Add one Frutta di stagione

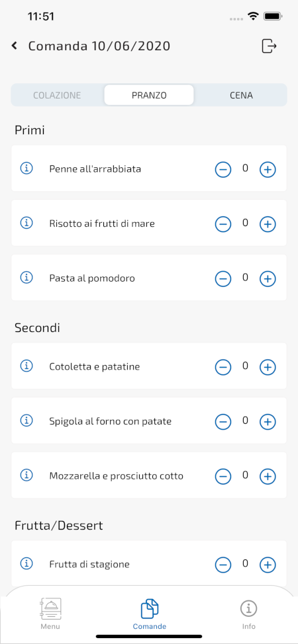point(268,565)
